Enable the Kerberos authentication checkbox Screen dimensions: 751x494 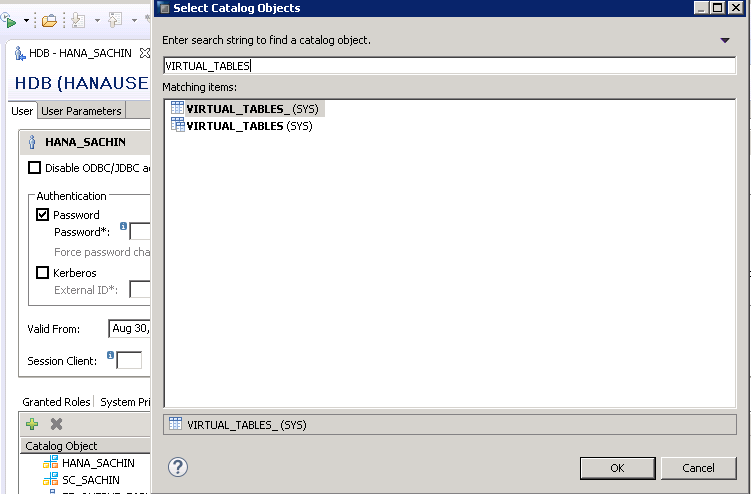click(x=43, y=273)
